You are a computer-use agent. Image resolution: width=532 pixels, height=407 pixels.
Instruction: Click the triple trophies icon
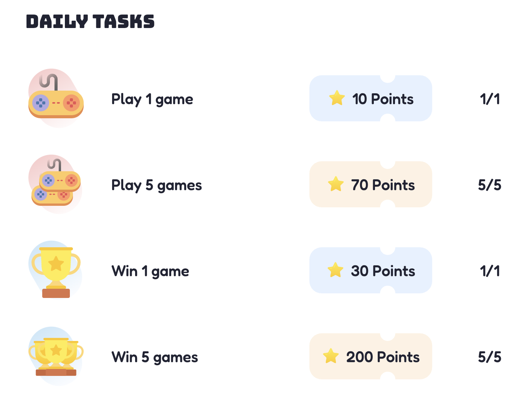tap(56, 356)
